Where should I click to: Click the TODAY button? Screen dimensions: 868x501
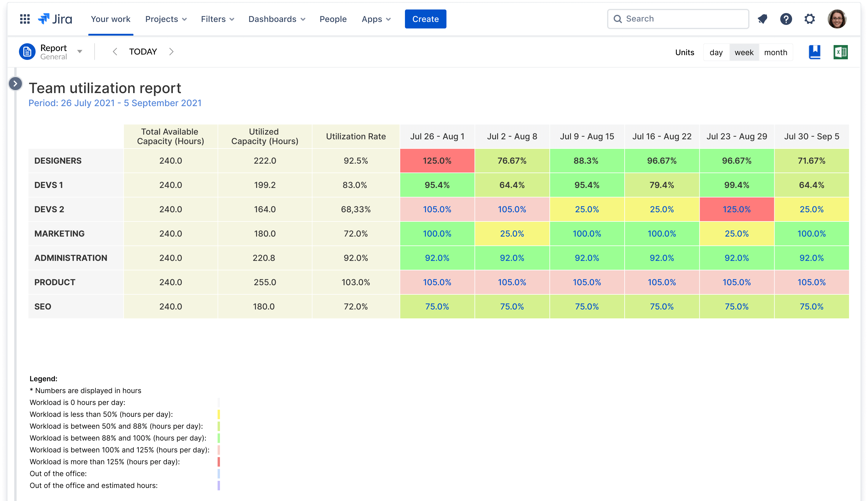(x=143, y=52)
